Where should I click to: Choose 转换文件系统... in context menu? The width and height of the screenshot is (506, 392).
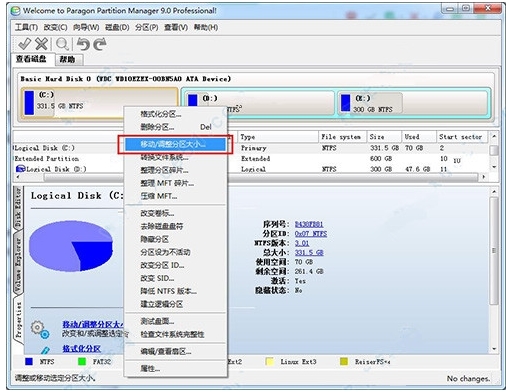coord(176,157)
